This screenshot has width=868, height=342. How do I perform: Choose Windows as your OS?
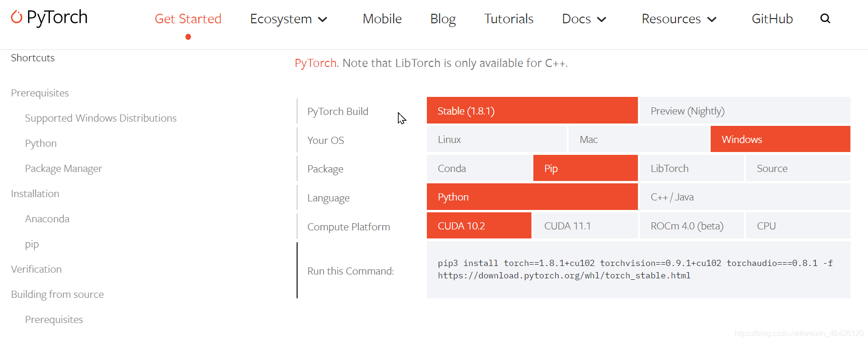pos(781,139)
